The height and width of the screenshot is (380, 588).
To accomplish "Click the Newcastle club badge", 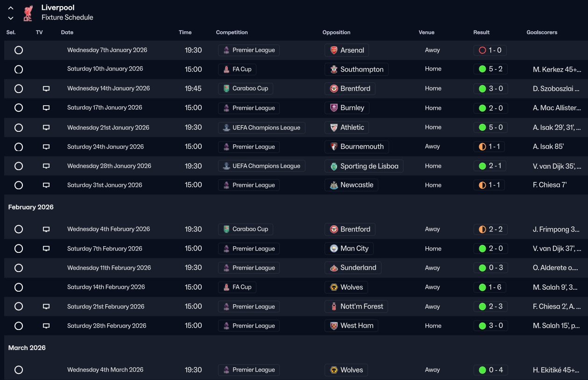I will (333, 185).
